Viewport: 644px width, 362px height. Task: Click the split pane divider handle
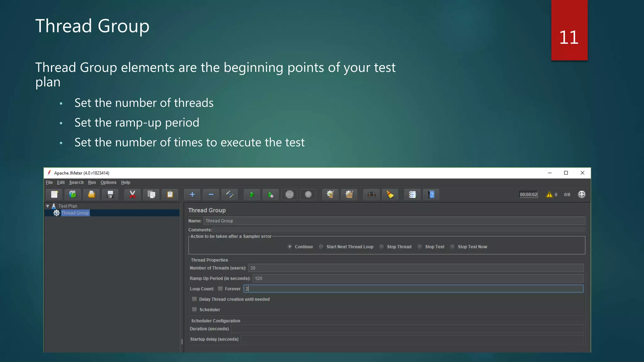[x=182, y=342]
